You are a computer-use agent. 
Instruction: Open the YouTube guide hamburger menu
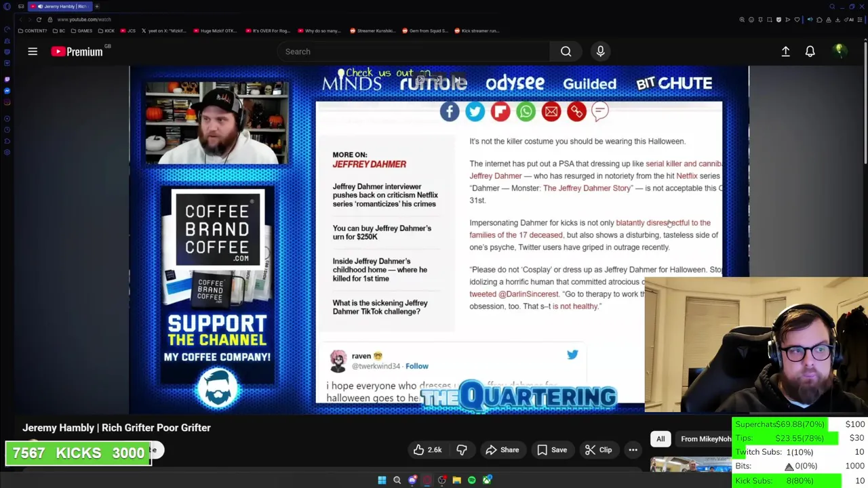33,52
